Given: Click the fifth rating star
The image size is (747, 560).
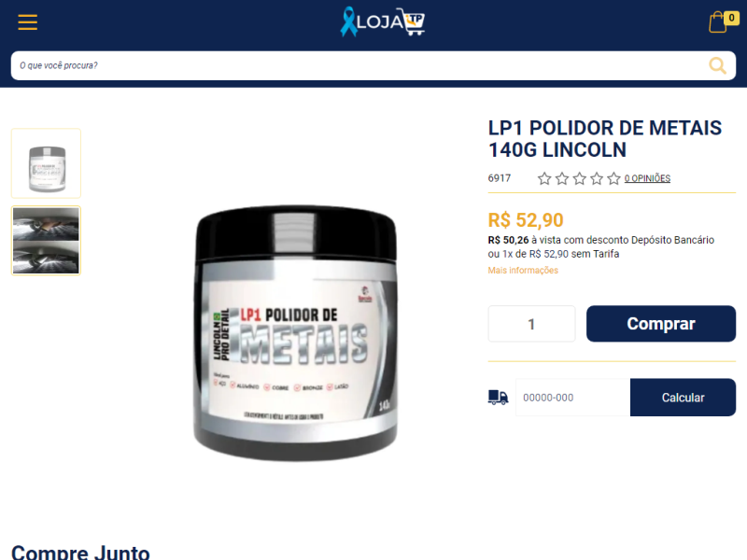Looking at the screenshot, I should point(614,178).
